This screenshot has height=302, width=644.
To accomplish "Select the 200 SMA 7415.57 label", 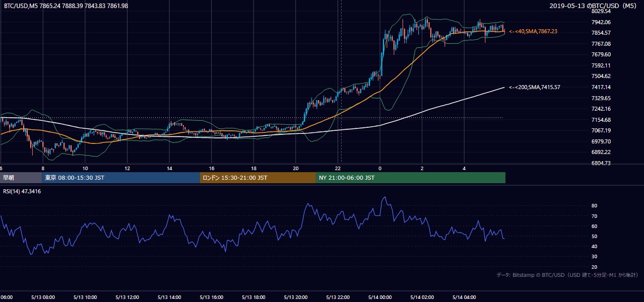I will click(x=534, y=87).
